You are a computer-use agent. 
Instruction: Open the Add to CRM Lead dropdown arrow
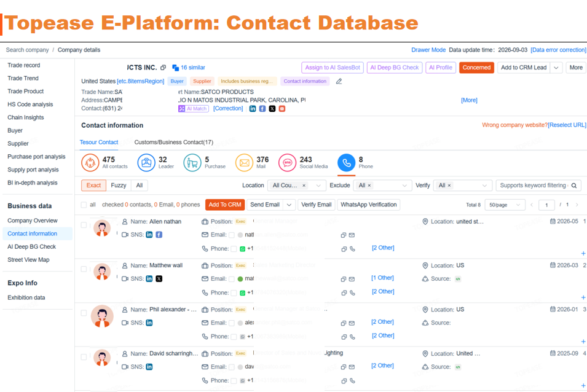tap(556, 68)
